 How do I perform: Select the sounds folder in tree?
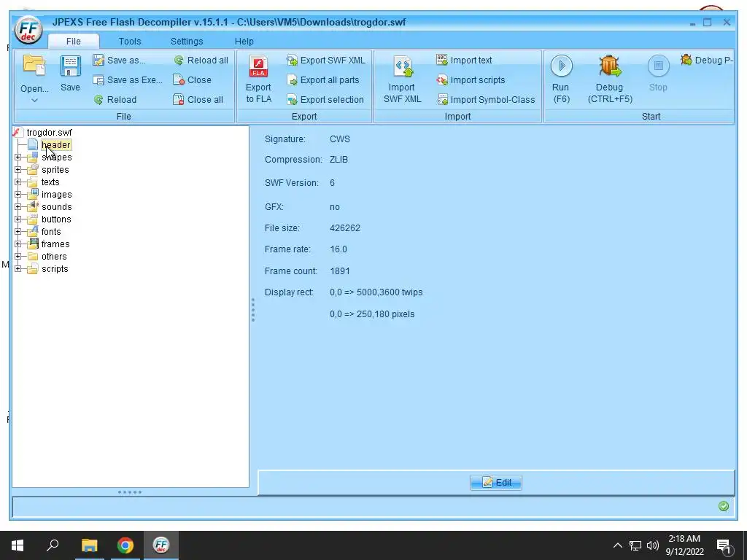[56, 206]
